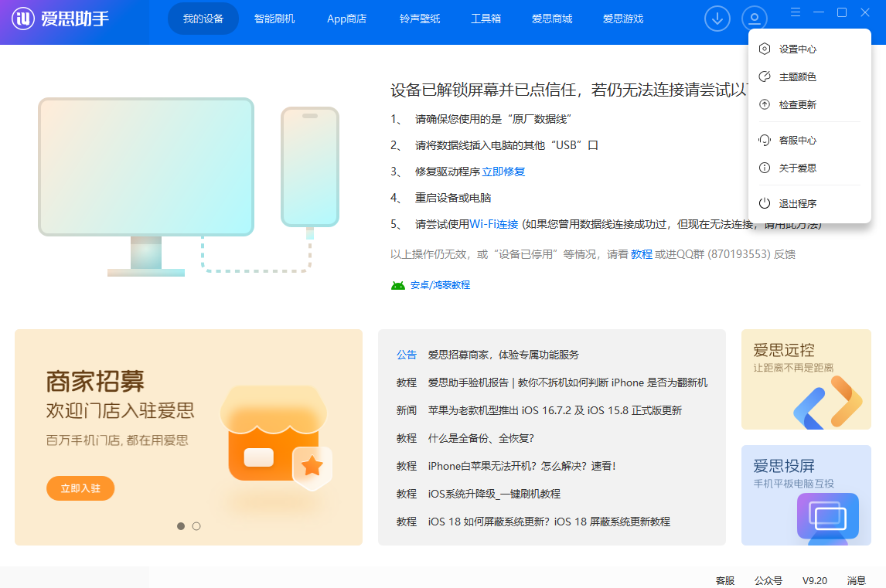This screenshot has height=588, width=886.
Task: Click the 爱思助手 logo icon
Action: pyautogui.click(x=23, y=19)
